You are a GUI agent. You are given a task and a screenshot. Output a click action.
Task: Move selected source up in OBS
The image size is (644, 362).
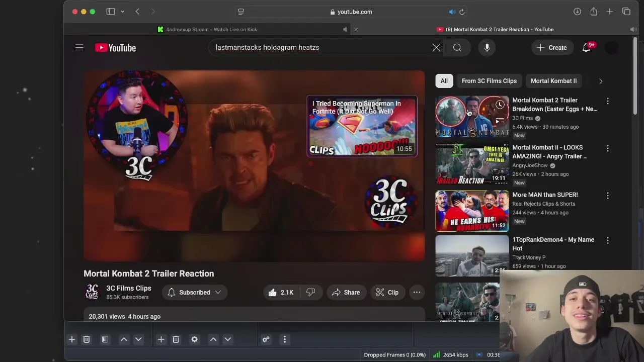(213, 340)
